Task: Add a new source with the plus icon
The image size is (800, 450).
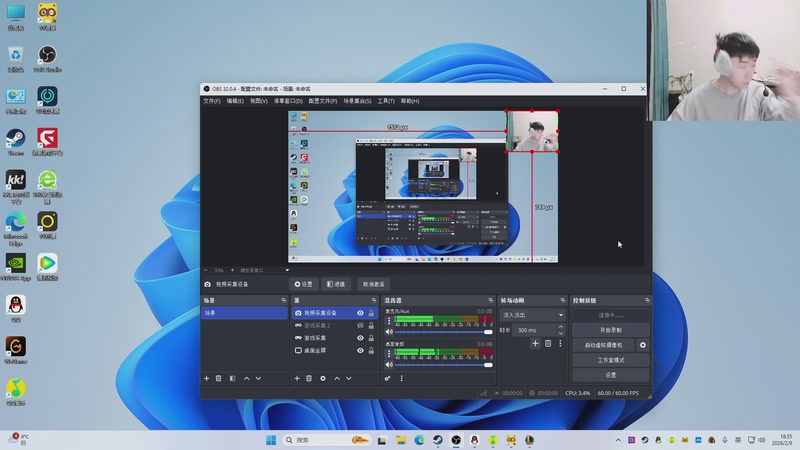Action: [297, 379]
